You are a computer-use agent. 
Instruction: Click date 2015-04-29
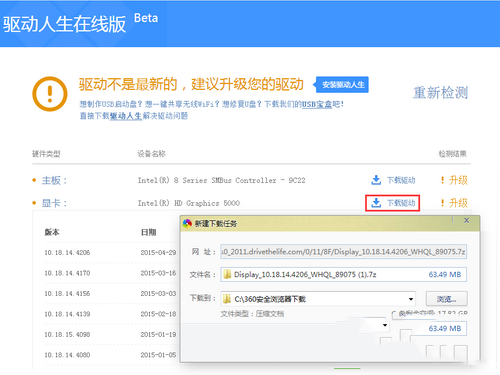[x=158, y=253]
